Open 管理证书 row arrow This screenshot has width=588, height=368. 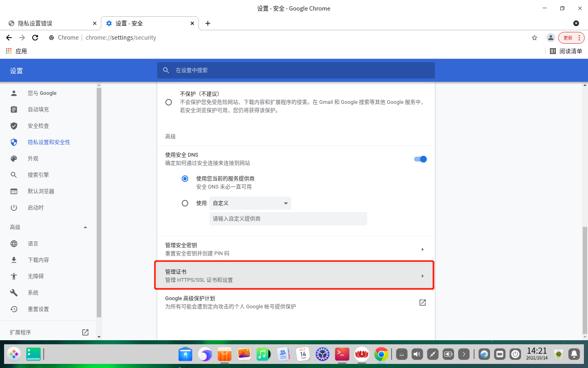(x=422, y=276)
